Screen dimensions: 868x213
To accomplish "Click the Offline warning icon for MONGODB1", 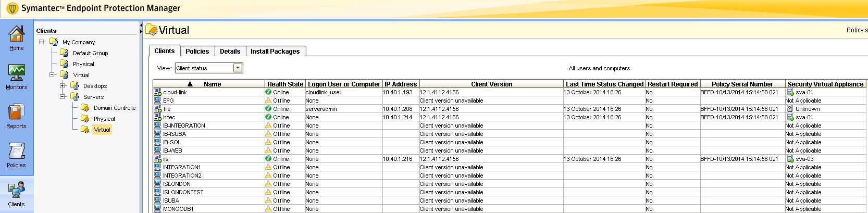I will click(268, 209).
